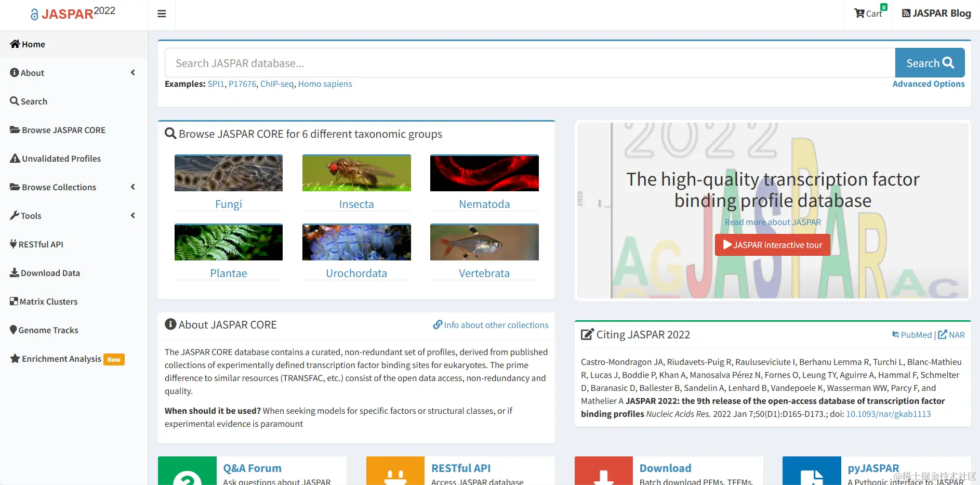Screen dimensions: 980x485
Task: Open Browse JASPAR CORE sidebar item
Action: coord(74,130)
